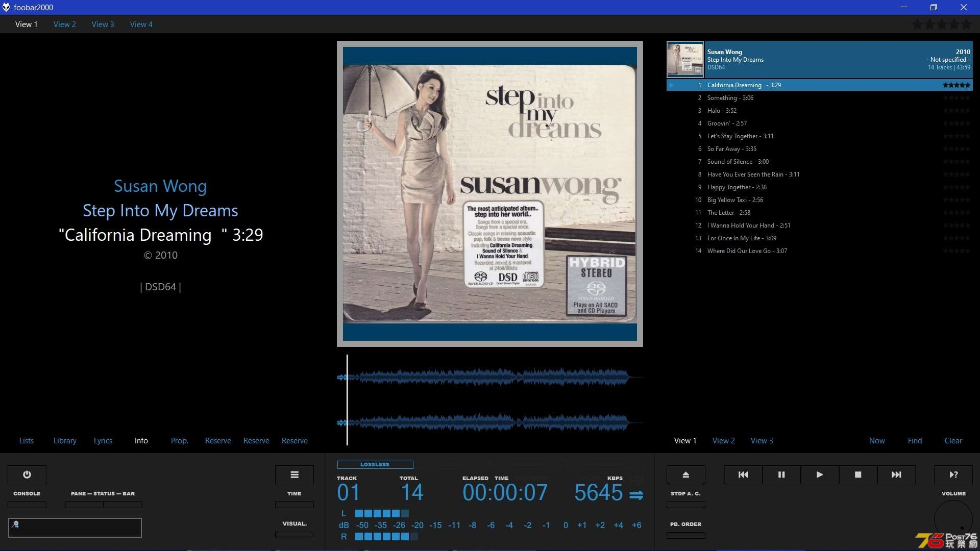Viewport: 980px width, 551px height.
Task: Select track 'The Letter - 2:58'
Action: pyautogui.click(x=820, y=213)
